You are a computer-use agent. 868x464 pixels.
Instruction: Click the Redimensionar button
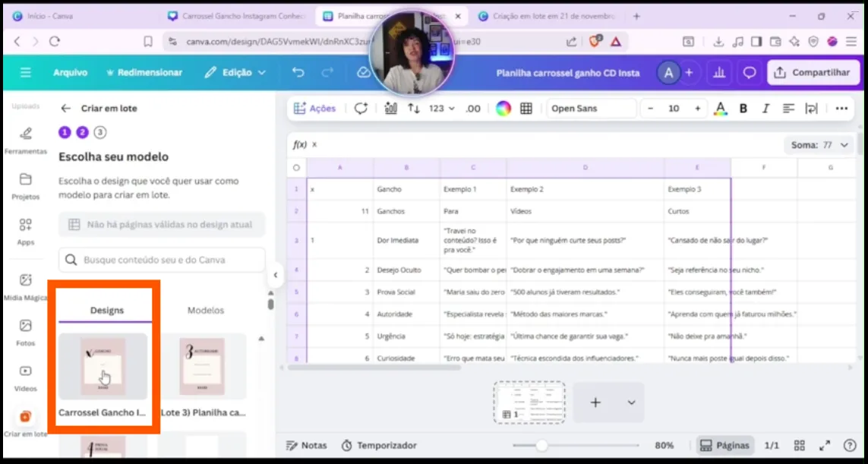[x=144, y=73]
